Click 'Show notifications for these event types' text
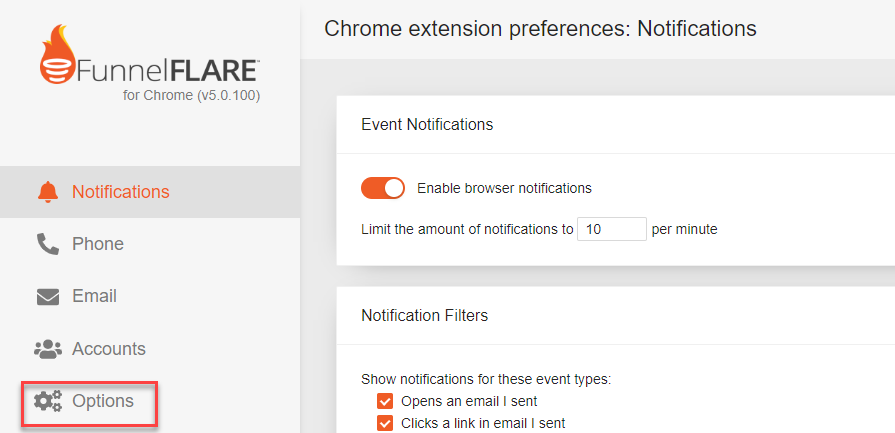Screen dimensions: 895x433 486,379
